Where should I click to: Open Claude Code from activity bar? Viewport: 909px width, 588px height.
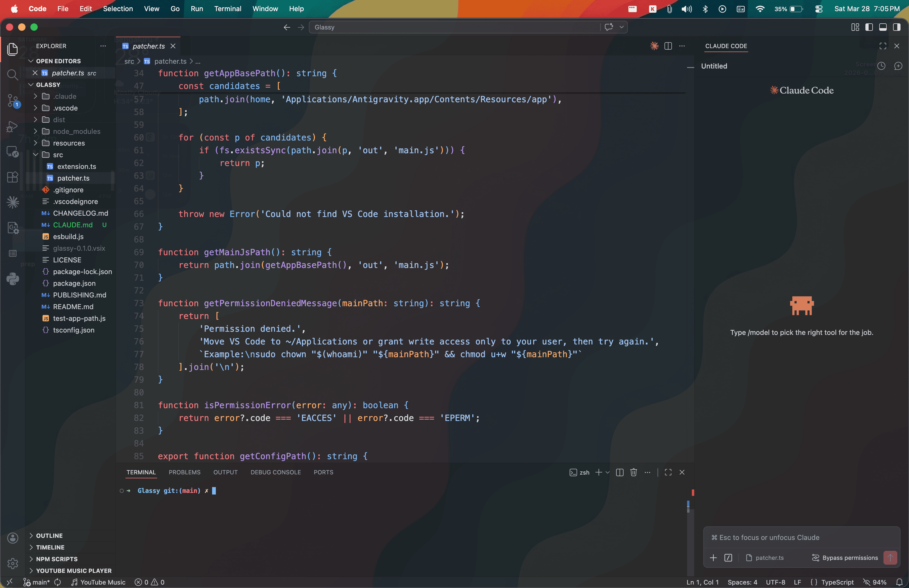coord(12,202)
